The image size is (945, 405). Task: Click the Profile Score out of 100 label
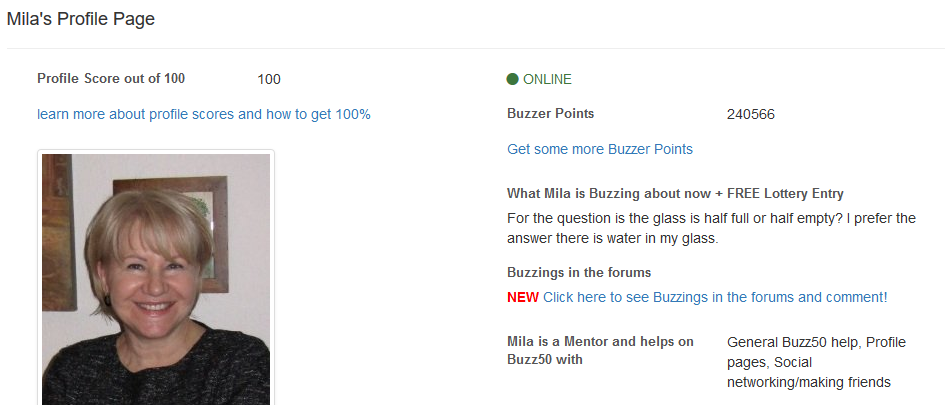click(111, 78)
